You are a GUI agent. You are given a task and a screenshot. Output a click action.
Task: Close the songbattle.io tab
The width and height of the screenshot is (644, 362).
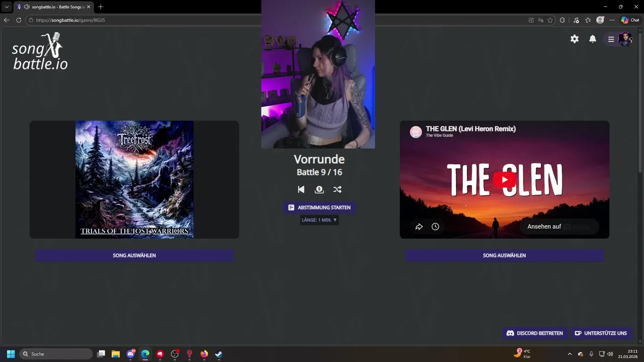click(x=89, y=7)
